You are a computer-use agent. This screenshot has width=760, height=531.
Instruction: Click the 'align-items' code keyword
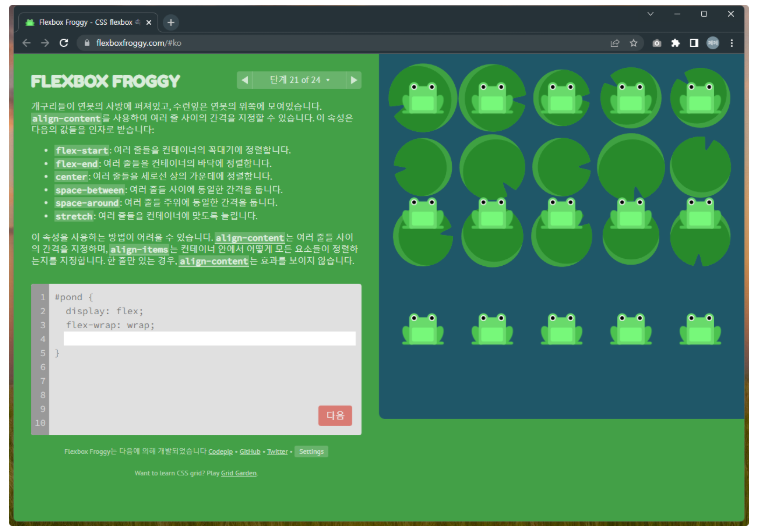pyautogui.click(x=139, y=250)
